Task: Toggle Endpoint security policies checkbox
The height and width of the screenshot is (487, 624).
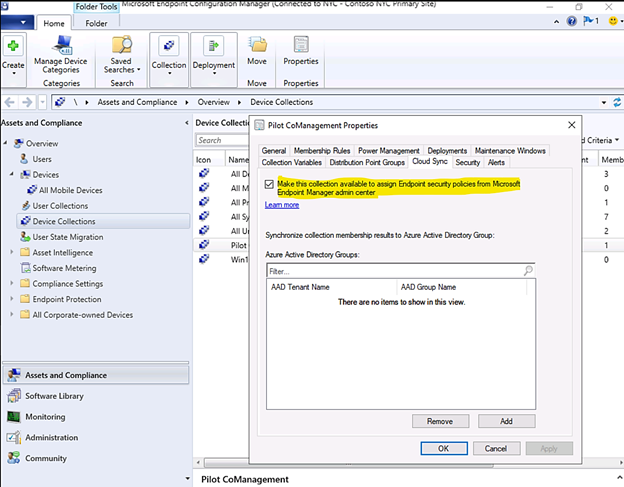Action: tap(269, 184)
